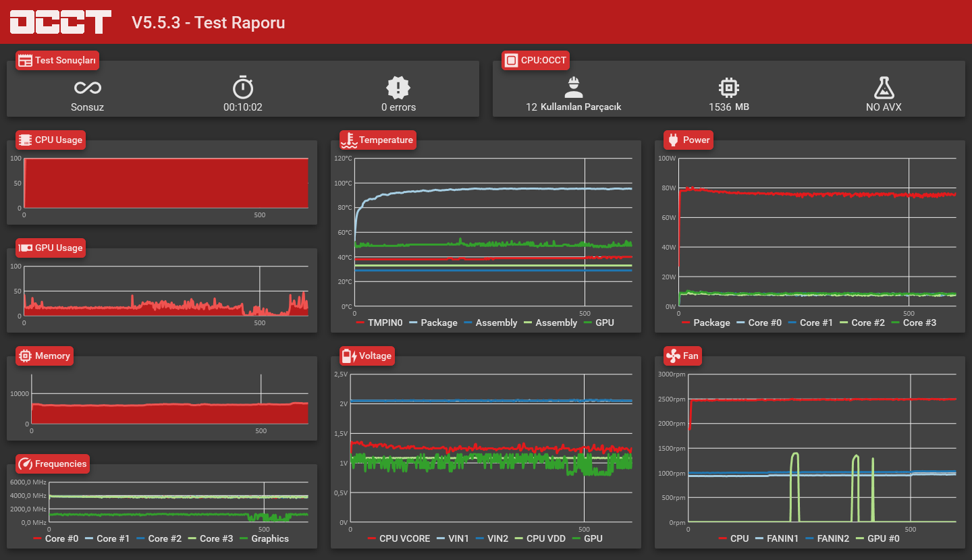Viewport: 972px width, 560px height.
Task: Click the red CPU VCORE legend color swatch
Action: 372,538
